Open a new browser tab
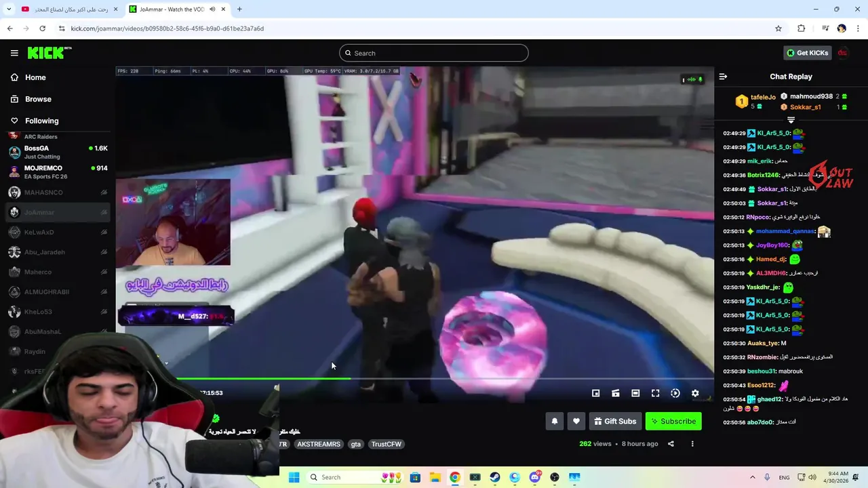The height and width of the screenshot is (488, 868). [x=239, y=9]
